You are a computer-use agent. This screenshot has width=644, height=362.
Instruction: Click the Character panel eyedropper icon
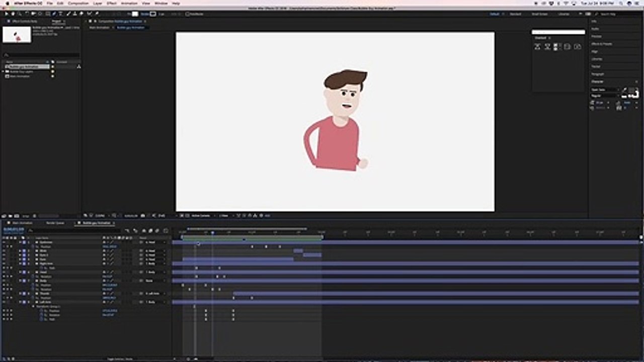point(624,89)
